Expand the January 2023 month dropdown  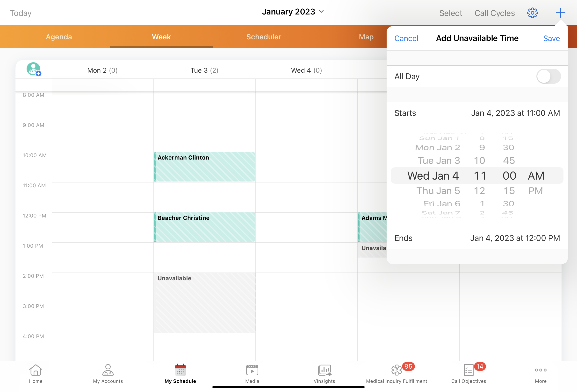click(293, 12)
